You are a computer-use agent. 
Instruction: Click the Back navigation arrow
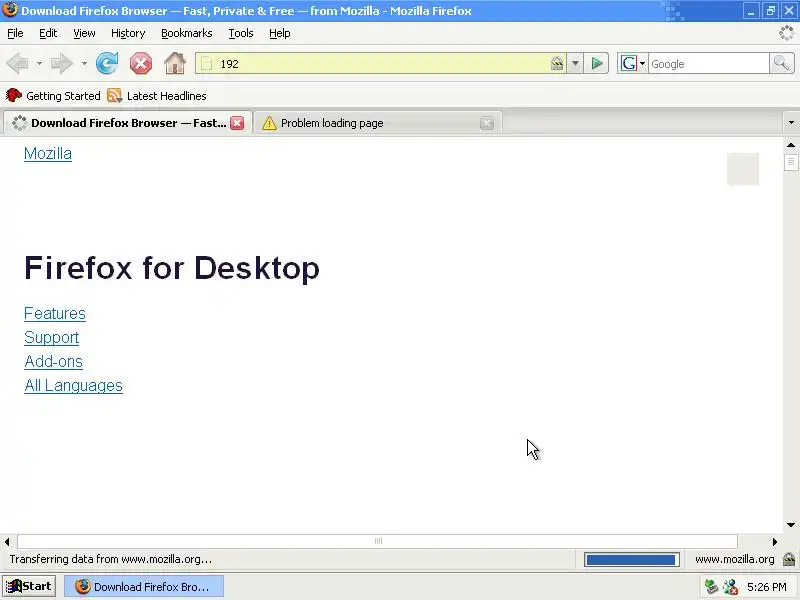click(x=18, y=64)
